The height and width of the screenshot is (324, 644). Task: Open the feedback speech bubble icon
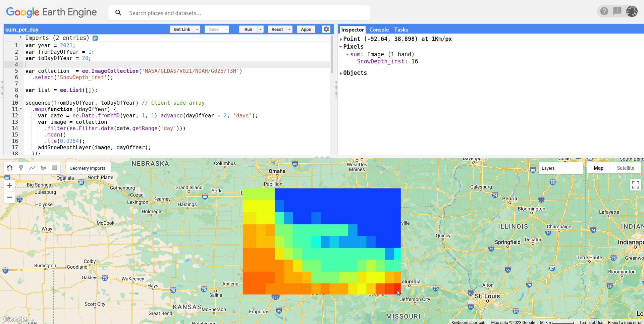617,11
